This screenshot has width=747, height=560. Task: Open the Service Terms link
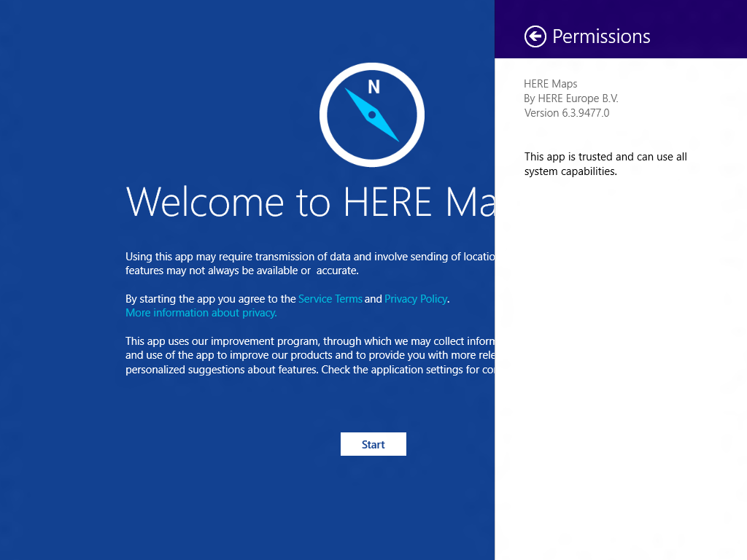coord(330,298)
